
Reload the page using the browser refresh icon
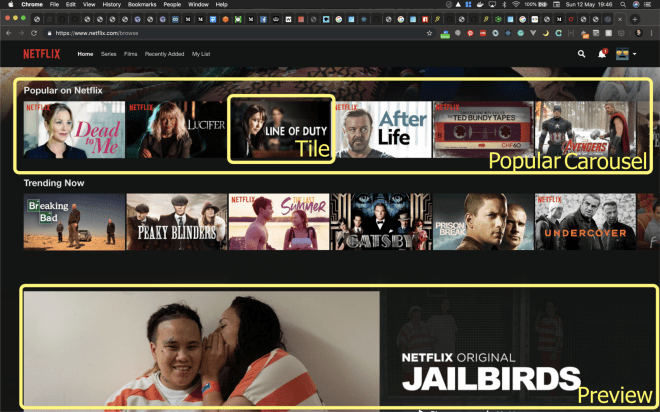tap(34, 33)
